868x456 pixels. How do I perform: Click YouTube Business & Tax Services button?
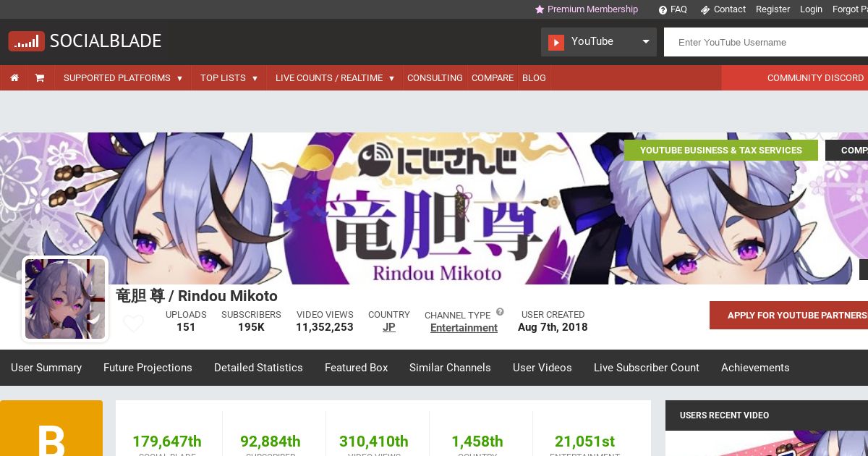coord(721,151)
